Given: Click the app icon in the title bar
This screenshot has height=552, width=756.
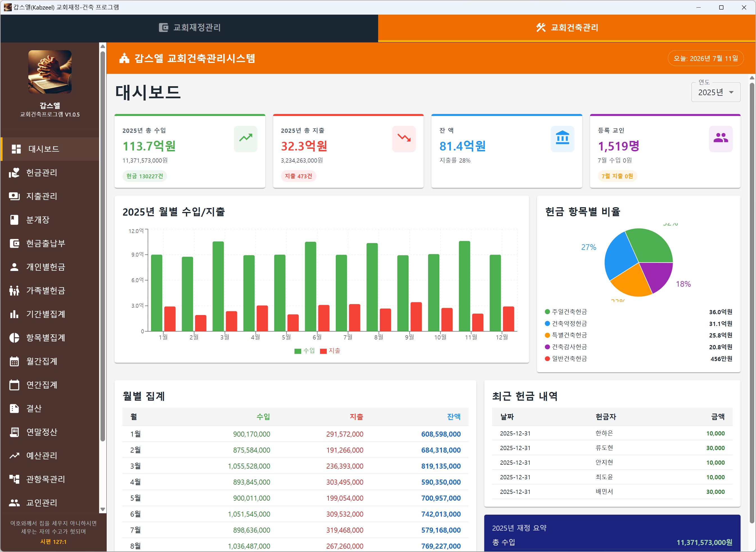Looking at the screenshot, I should (x=7, y=7).
